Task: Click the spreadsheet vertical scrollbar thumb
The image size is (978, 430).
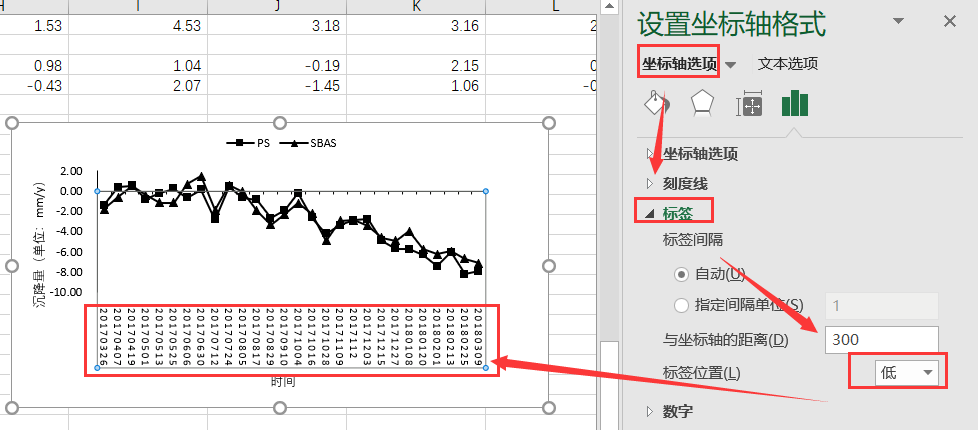Action: click(608, 385)
